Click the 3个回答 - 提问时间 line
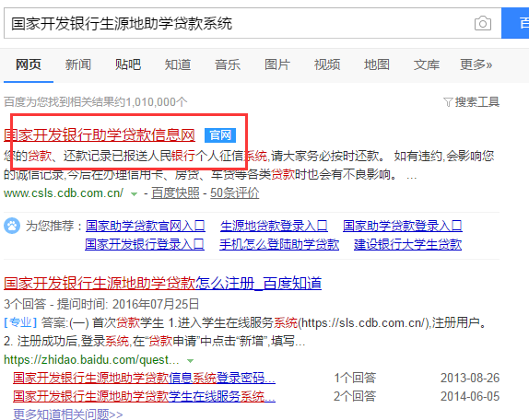Image resolution: width=529 pixels, height=420 pixels. point(101,304)
